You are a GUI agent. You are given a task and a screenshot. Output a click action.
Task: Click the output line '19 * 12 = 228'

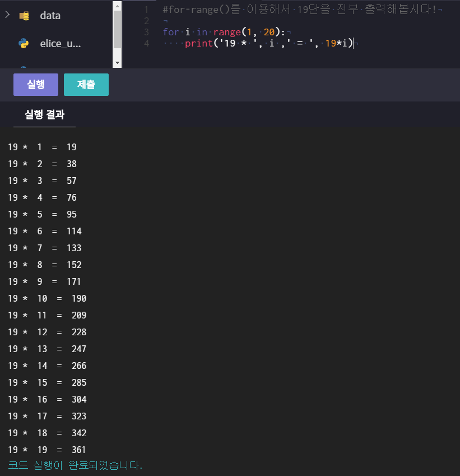pyautogui.click(x=47, y=332)
